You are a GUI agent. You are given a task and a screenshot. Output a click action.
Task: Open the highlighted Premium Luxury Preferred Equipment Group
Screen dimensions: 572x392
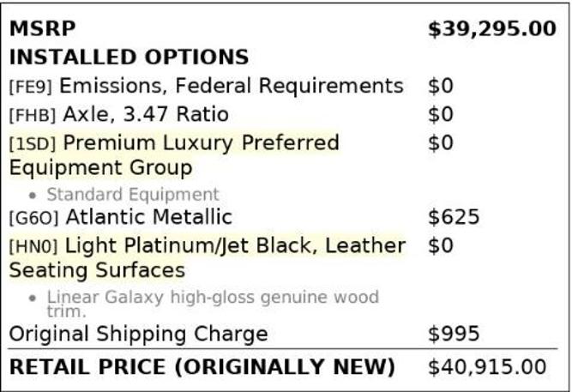[201, 142]
